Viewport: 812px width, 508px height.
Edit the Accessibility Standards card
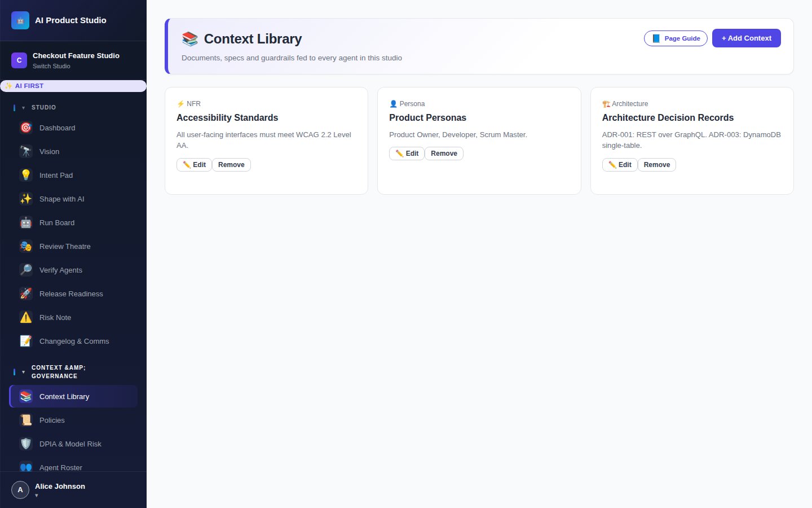point(194,165)
